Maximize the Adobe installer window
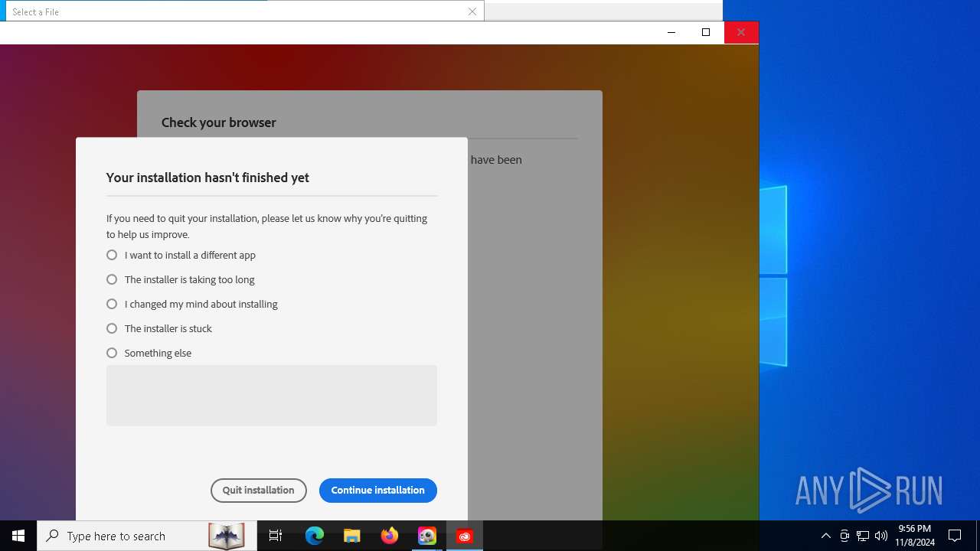Viewport: 980px width, 551px height. [x=706, y=32]
